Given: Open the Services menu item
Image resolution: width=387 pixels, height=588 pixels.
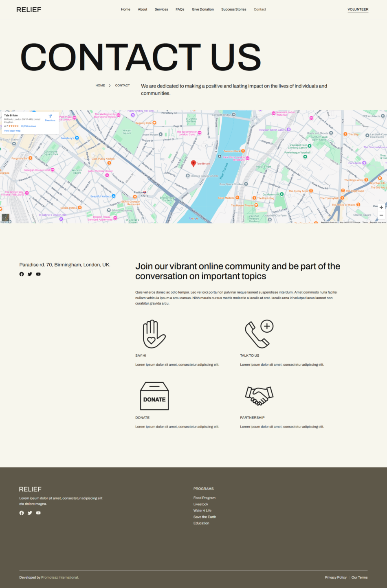Looking at the screenshot, I should click(x=161, y=9).
